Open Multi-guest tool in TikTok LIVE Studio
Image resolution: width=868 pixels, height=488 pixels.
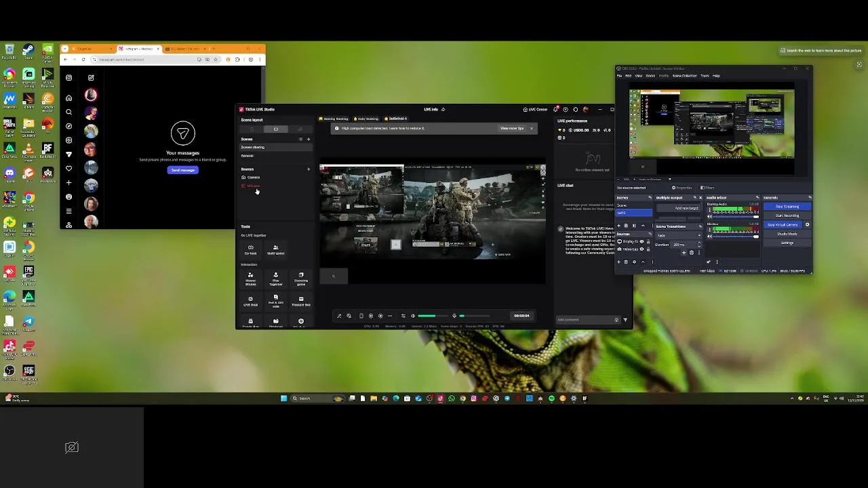point(275,249)
